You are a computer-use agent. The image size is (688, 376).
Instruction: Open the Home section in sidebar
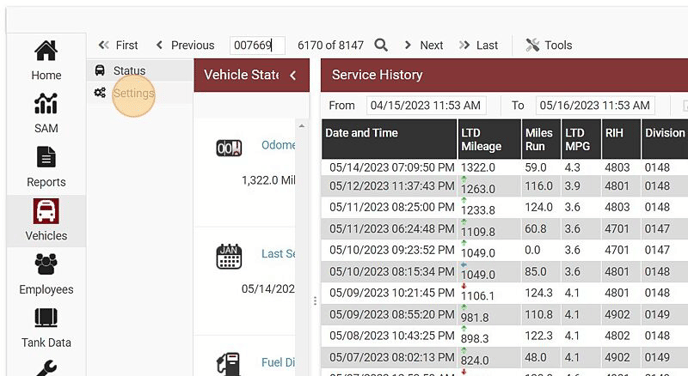click(46, 60)
